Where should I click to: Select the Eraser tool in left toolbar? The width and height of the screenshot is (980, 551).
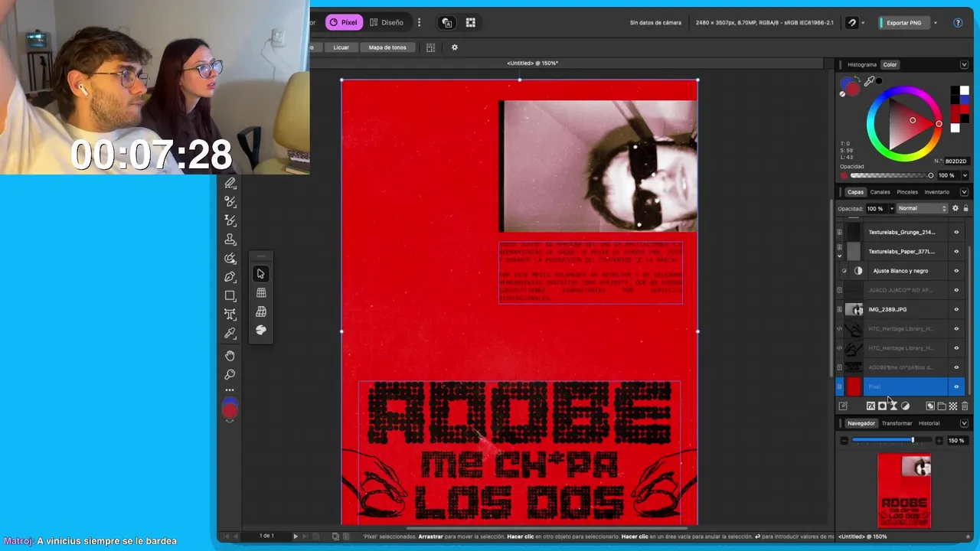click(230, 183)
